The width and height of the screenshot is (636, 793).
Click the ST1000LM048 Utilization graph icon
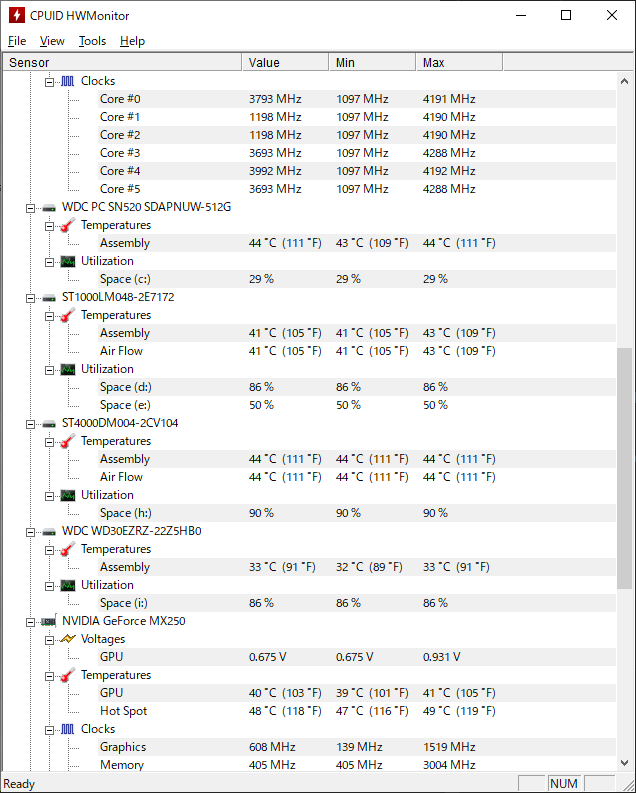click(x=68, y=369)
